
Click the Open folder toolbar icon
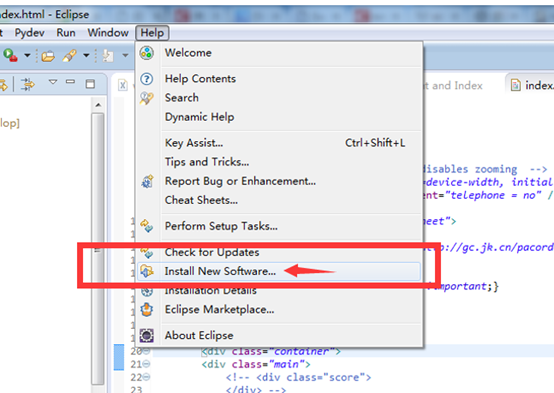[48, 56]
